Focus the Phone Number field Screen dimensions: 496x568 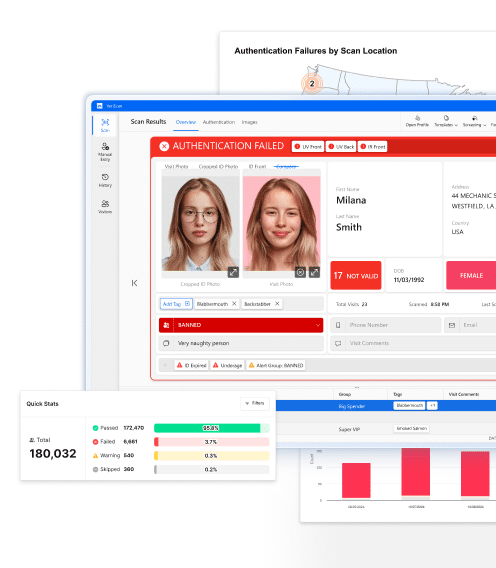tap(386, 325)
